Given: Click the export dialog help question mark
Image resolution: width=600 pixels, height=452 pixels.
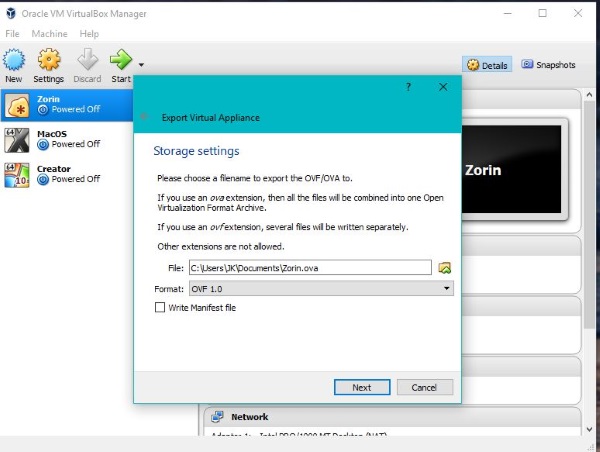Looking at the screenshot, I should click(x=408, y=87).
